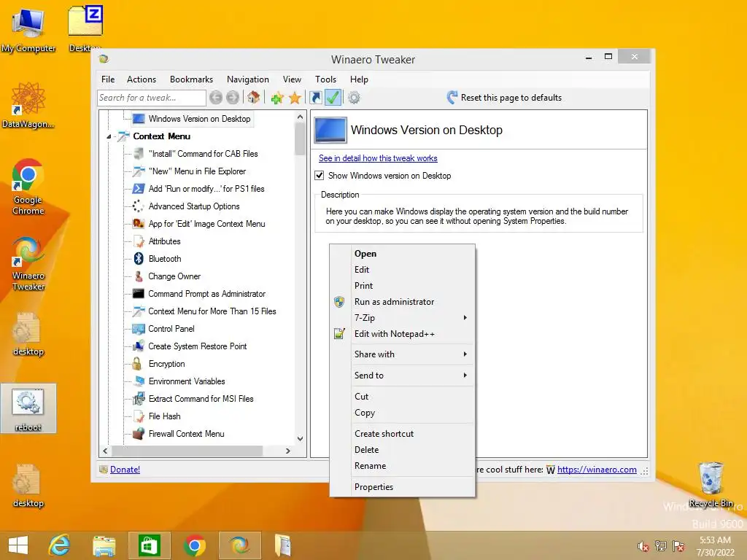
Task: Open the Tools menu
Action: pyautogui.click(x=325, y=79)
